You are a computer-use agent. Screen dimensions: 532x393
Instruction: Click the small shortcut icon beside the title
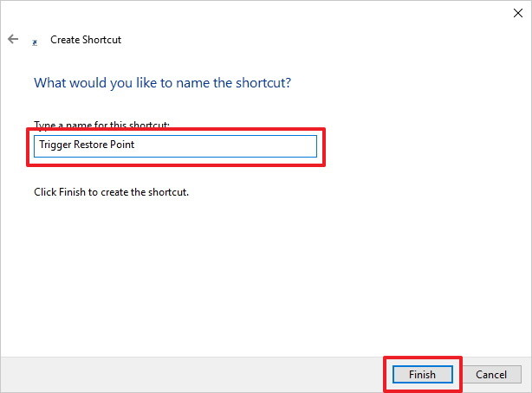[x=35, y=41]
